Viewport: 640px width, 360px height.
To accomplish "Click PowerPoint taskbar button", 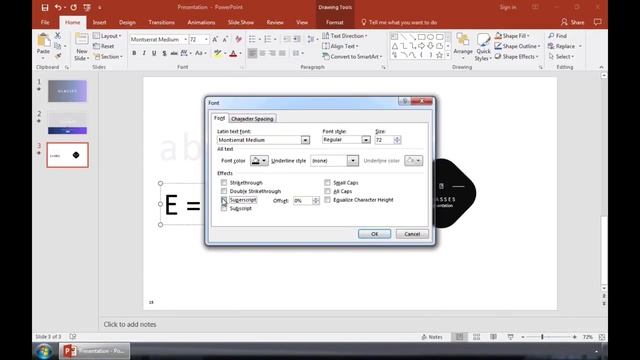I will click(94, 351).
